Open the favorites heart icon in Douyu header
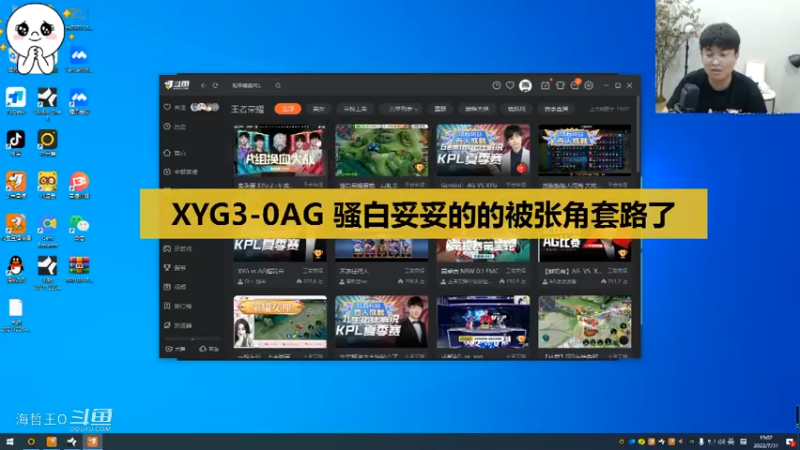 [510, 86]
